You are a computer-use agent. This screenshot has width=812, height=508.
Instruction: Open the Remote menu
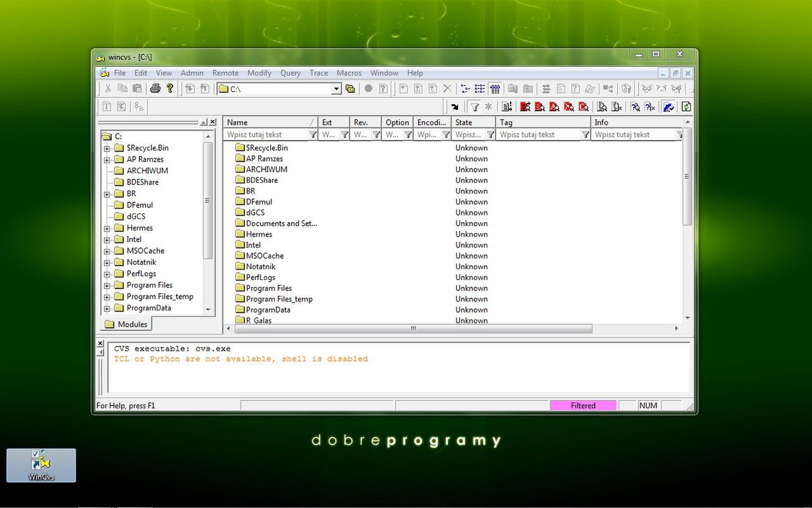pos(225,73)
